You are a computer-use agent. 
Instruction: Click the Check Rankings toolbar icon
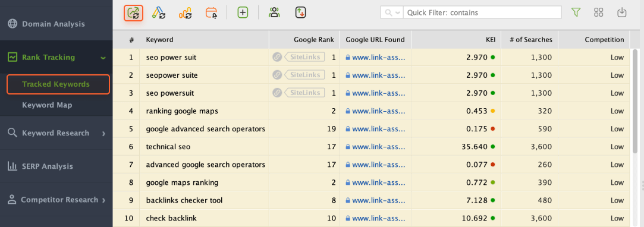[133, 12]
